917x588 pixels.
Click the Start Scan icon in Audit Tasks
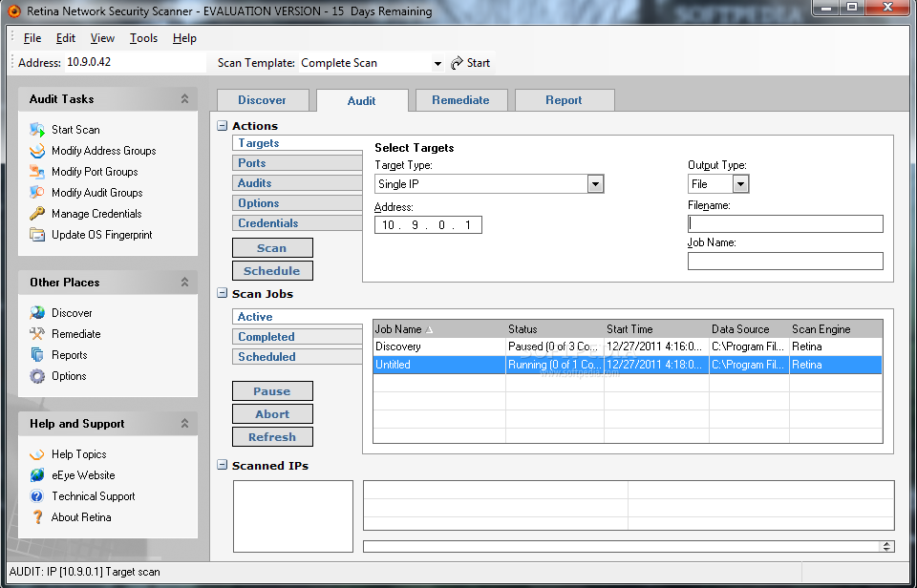click(37, 130)
